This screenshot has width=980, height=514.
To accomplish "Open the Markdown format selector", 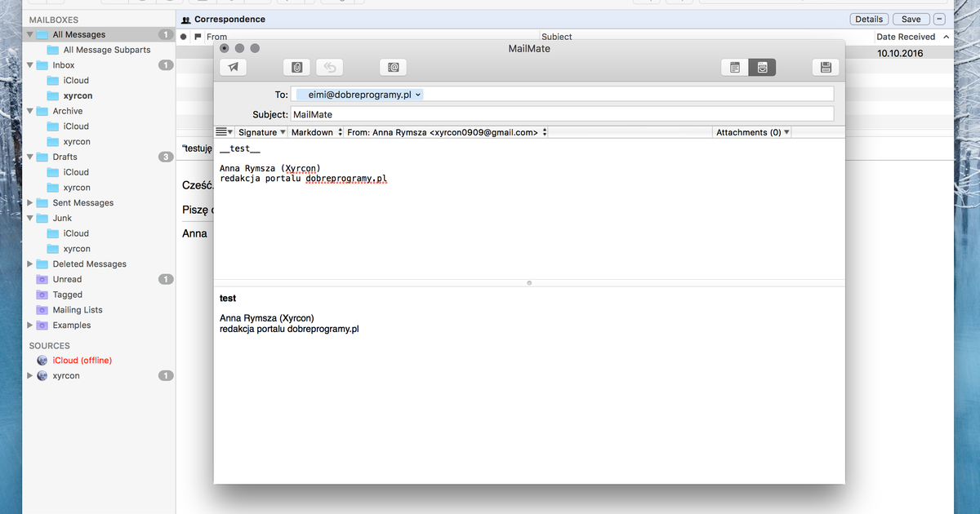I will coord(316,132).
